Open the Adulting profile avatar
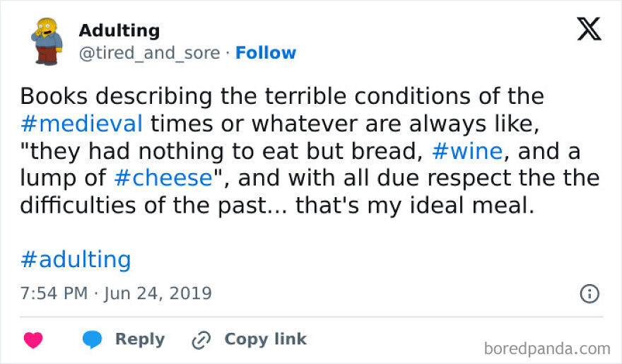 point(47,40)
